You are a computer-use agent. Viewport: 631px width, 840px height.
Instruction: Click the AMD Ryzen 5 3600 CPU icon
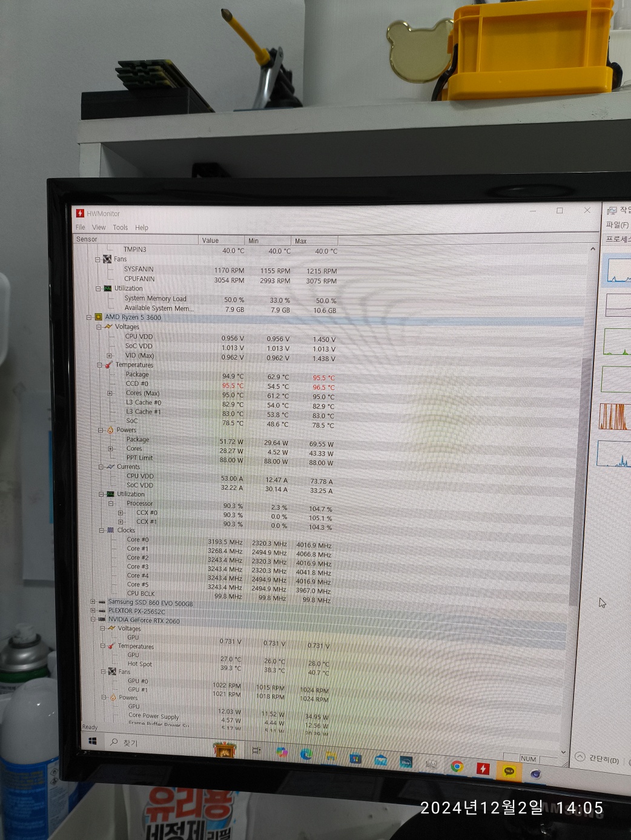click(99, 317)
